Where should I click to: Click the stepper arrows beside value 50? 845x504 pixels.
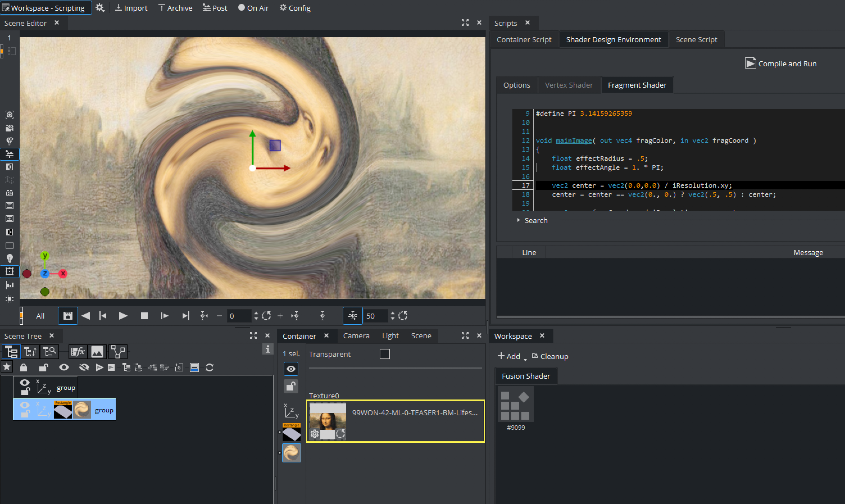click(392, 316)
